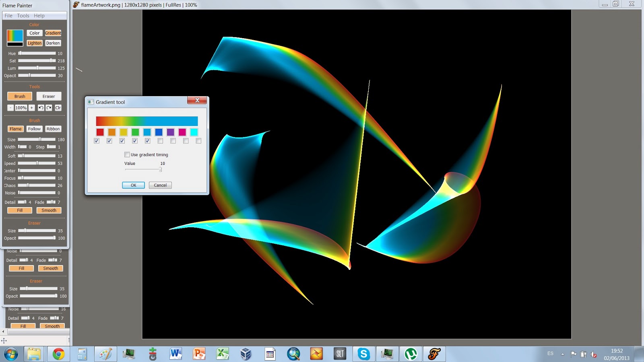Open the magnifying glass app in taskbar
Viewport: 644px width, 362px height.
tap(293, 354)
